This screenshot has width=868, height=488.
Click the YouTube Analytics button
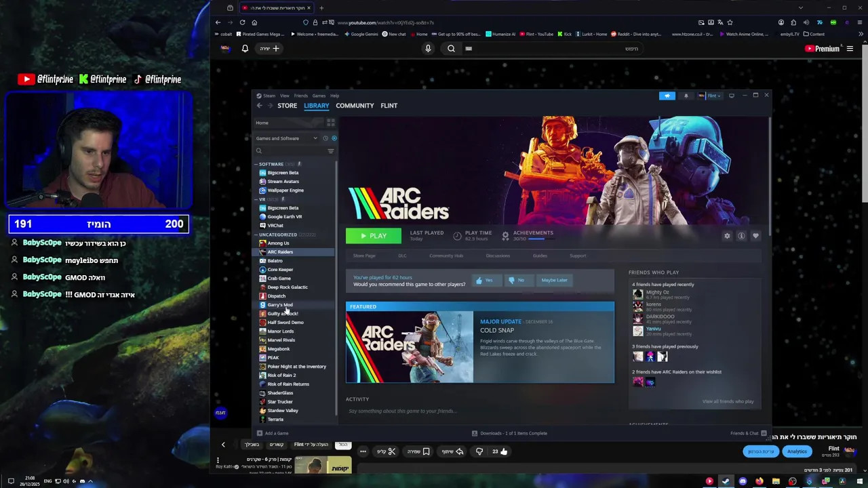tap(797, 451)
